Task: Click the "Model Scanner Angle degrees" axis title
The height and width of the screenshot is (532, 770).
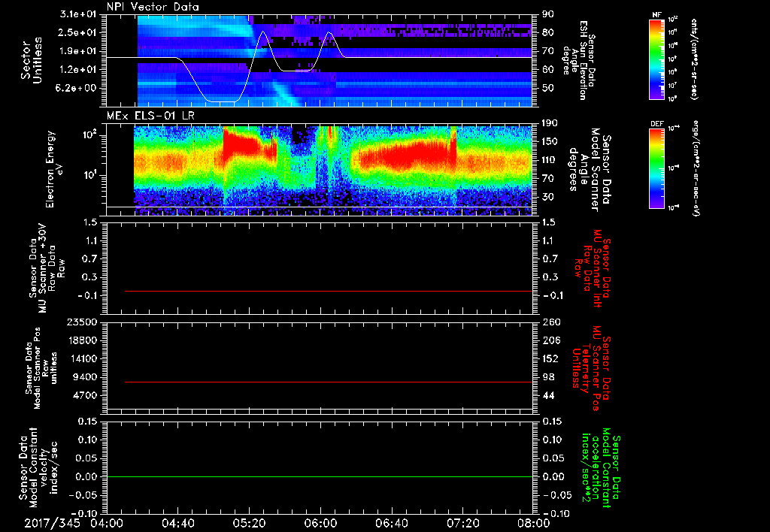Action: (588, 170)
